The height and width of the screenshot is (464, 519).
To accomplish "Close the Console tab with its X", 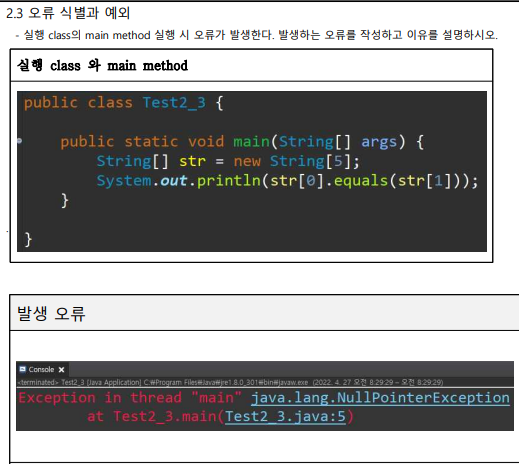I will [x=61, y=370].
